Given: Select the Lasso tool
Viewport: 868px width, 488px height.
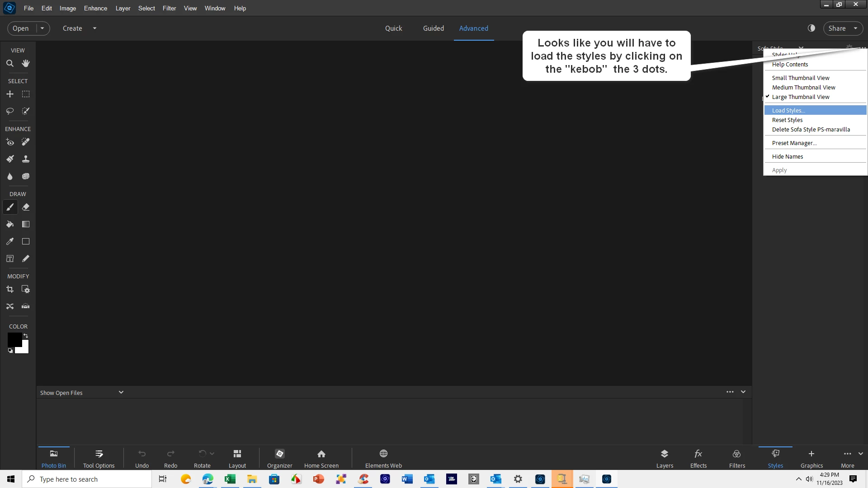Looking at the screenshot, I should tap(9, 111).
